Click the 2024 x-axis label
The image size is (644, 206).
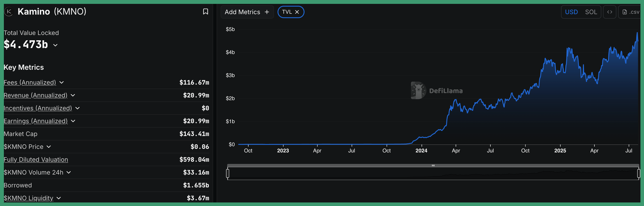(421, 151)
